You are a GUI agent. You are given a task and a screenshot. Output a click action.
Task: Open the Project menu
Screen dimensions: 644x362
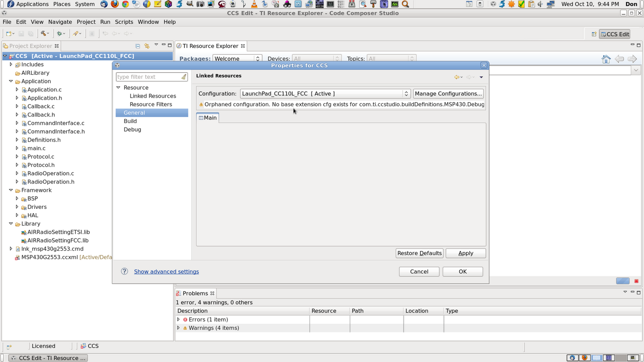click(86, 22)
